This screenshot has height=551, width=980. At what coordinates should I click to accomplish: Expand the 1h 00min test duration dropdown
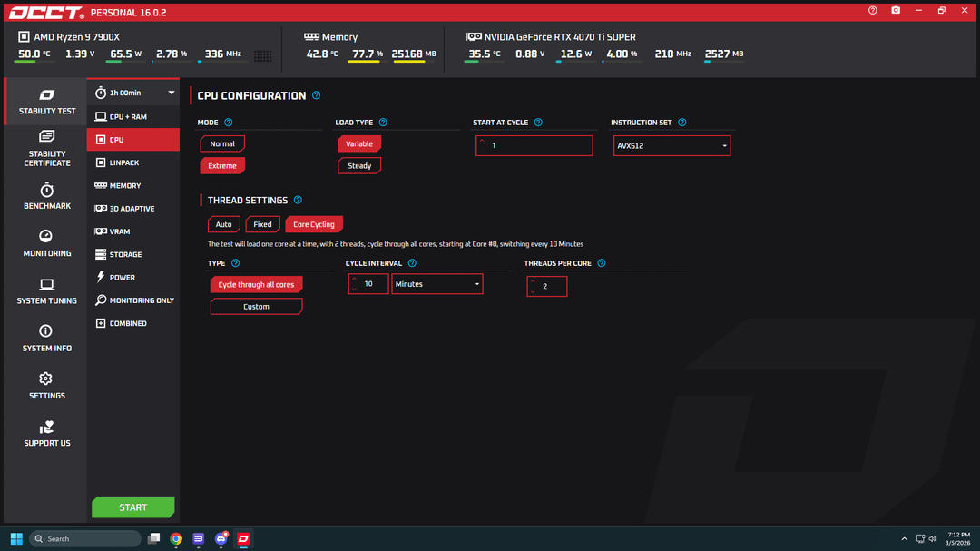(134, 93)
